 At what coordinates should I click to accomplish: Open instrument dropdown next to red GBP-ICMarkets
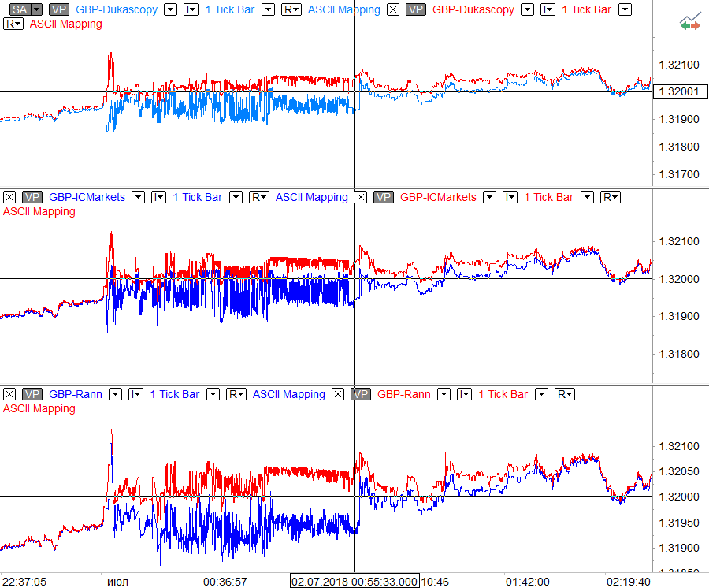point(490,197)
